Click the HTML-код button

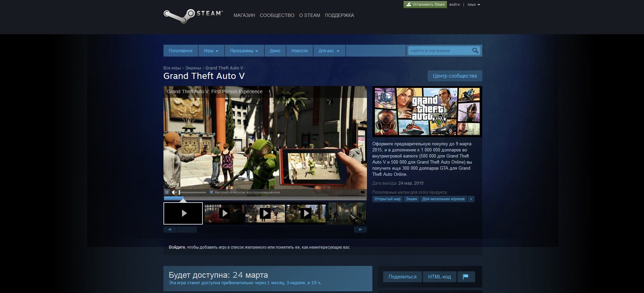coord(440,277)
